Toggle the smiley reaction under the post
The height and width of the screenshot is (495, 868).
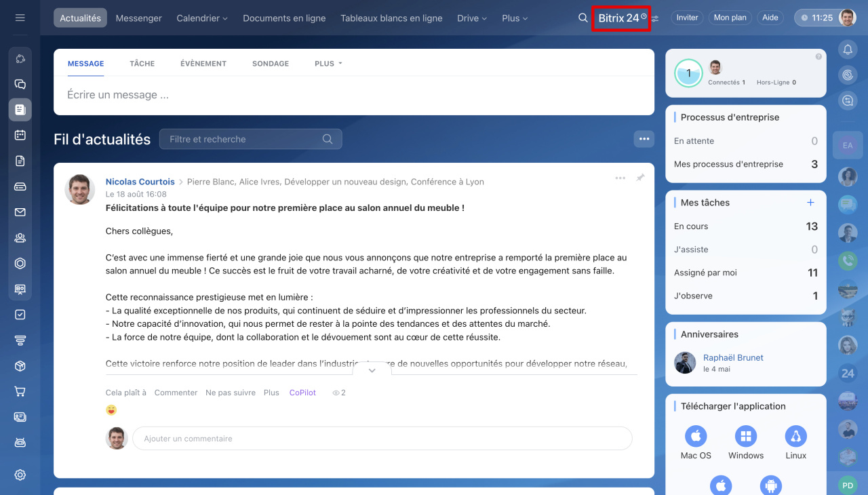pos(110,410)
